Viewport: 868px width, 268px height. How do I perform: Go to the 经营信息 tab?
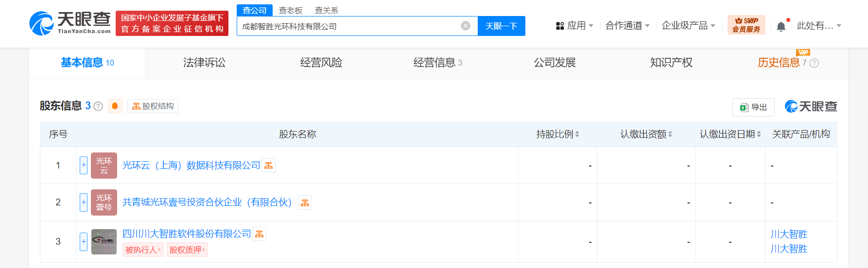coord(438,63)
